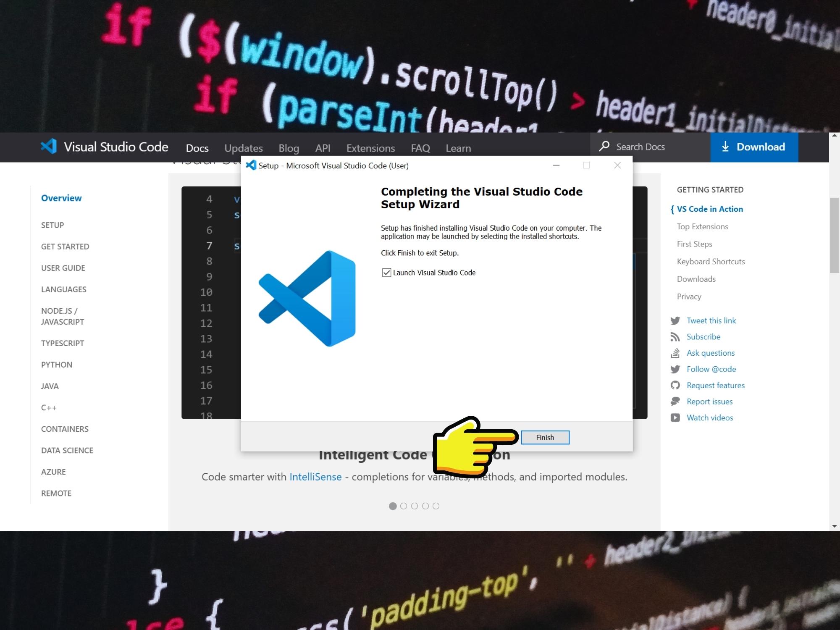This screenshot has height=630, width=840.
Task: Select Overview in docs sidebar
Action: (x=61, y=198)
